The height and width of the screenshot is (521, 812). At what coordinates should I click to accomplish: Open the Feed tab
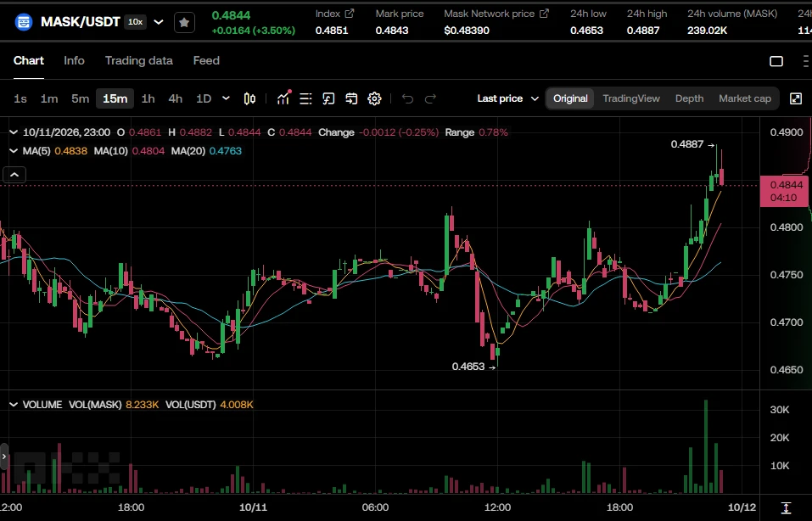tap(206, 60)
